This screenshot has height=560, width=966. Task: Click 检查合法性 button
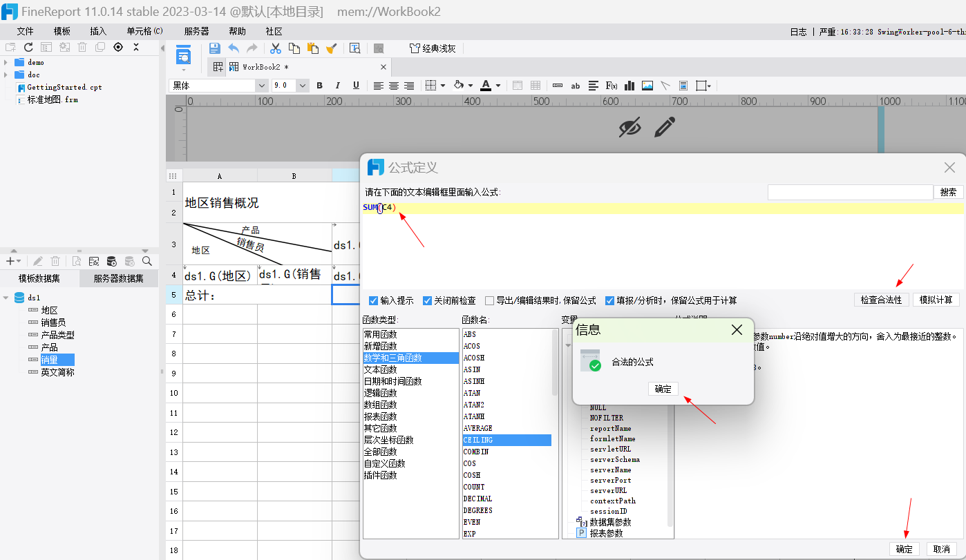click(x=881, y=300)
